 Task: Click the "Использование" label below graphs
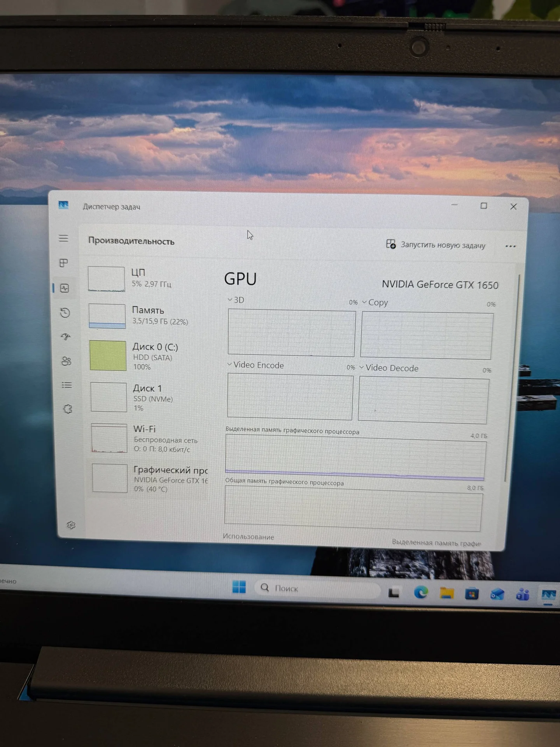(x=248, y=537)
